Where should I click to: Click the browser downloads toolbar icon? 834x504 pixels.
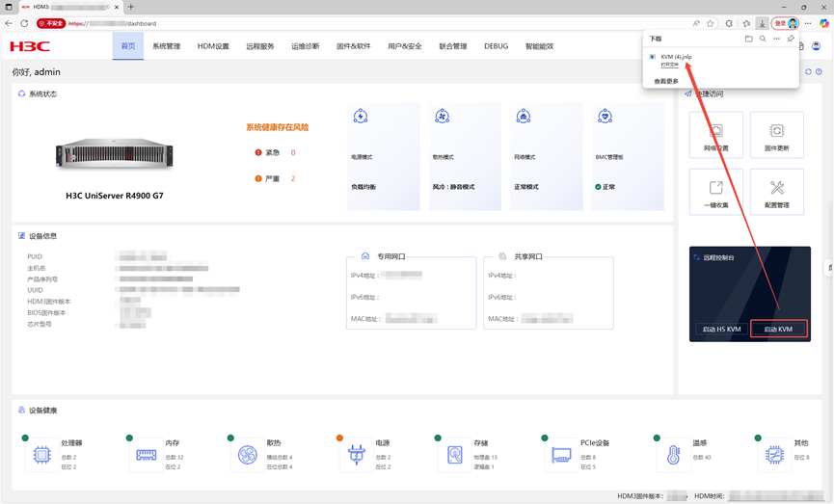tap(762, 23)
